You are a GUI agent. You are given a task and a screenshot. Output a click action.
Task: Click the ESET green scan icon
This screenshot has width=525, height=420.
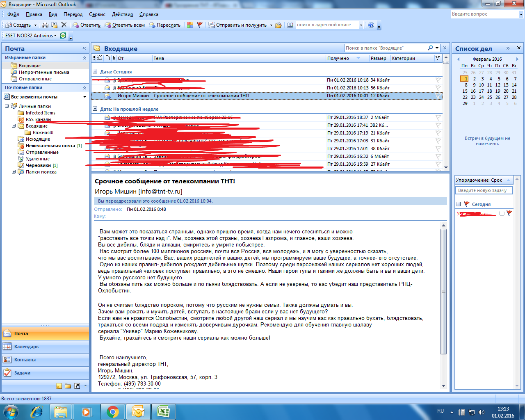coord(63,36)
